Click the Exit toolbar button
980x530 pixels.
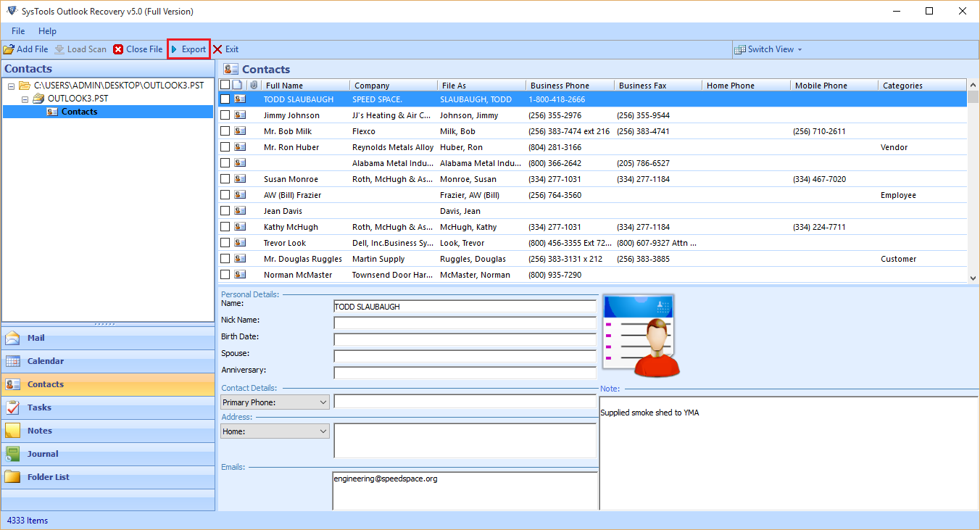225,49
